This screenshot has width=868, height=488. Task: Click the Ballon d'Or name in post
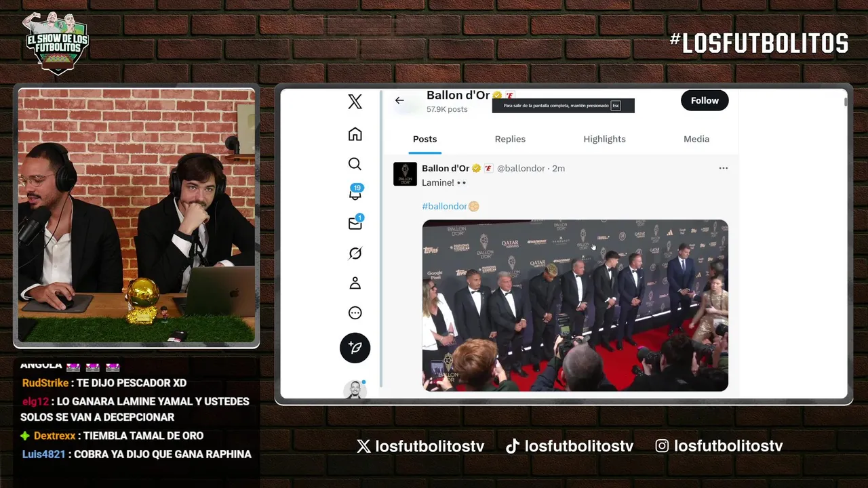pos(446,168)
